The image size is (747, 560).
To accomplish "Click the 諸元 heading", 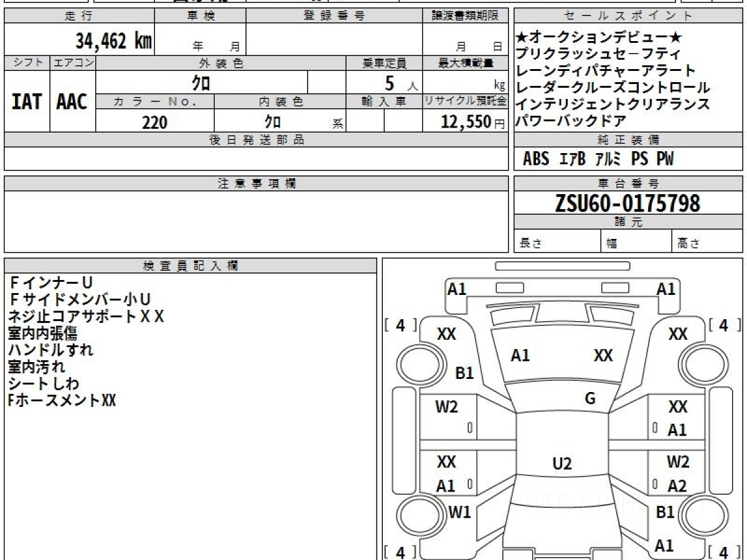I will pyautogui.click(x=629, y=222).
